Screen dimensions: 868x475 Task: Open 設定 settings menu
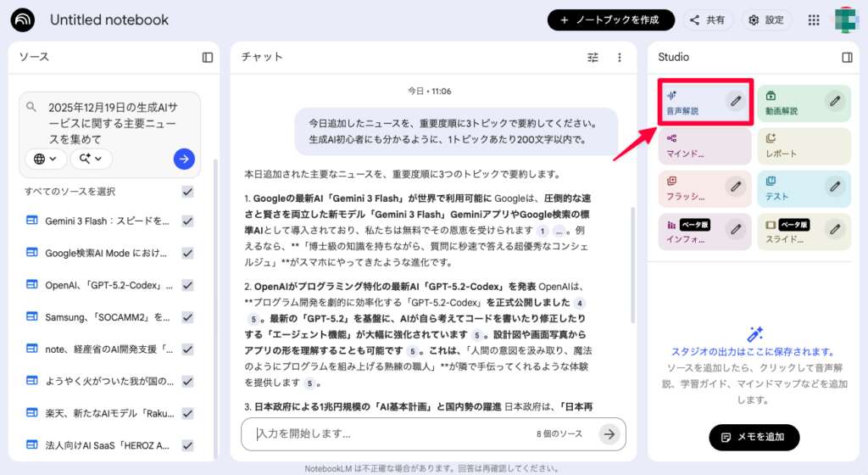766,20
